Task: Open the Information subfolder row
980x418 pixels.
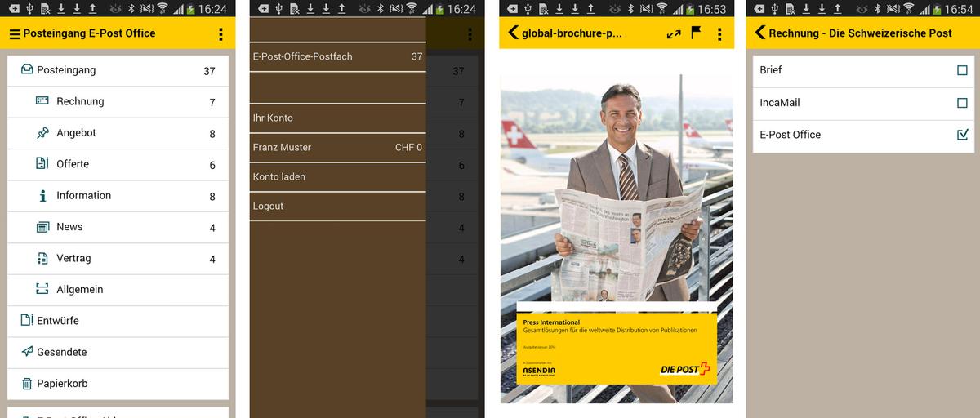Action: pos(118,196)
